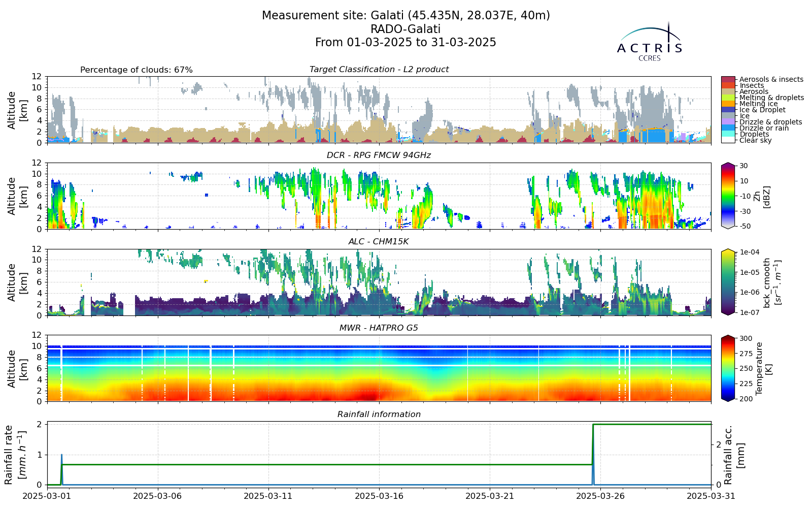
Task: Click the Zh dBZ reflectivity colorbar
Action: point(728,196)
